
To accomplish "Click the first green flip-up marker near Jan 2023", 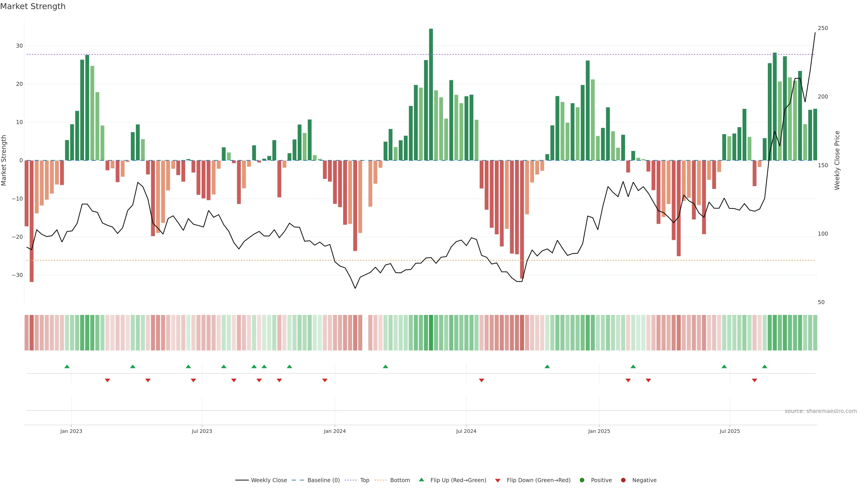I will coord(67,366).
